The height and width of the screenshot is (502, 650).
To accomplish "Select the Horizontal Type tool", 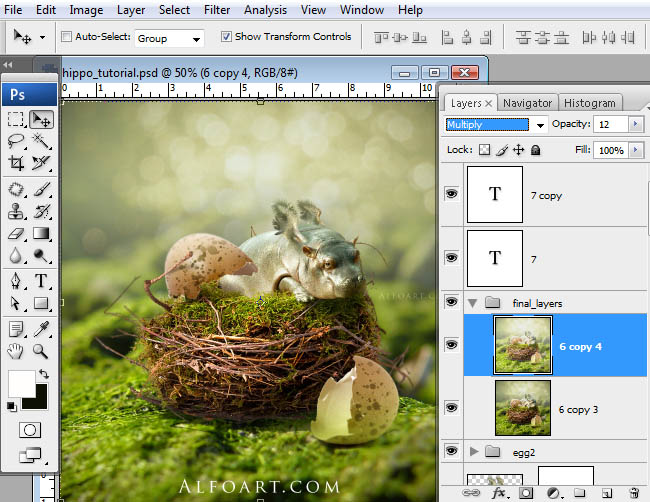I will pyautogui.click(x=41, y=281).
